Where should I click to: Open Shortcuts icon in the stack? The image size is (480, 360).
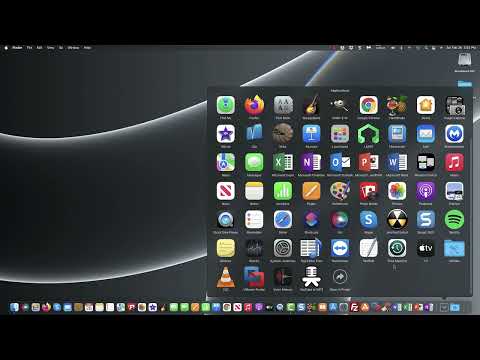311,220
